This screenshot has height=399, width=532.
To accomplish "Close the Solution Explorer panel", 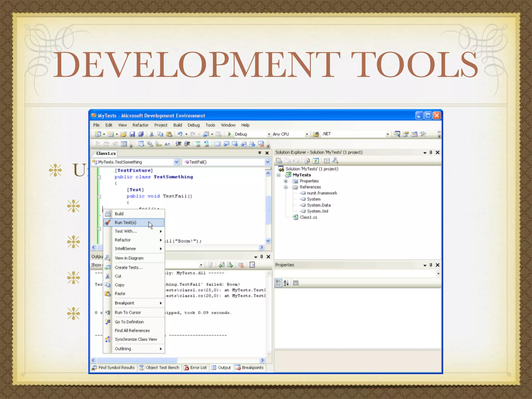I will [x=438, y=152].
